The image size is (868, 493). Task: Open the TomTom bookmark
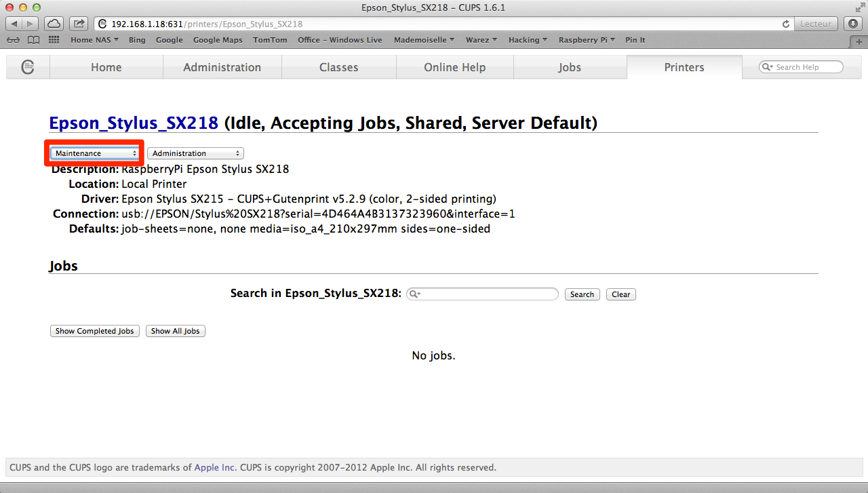(x=270, y=40)
